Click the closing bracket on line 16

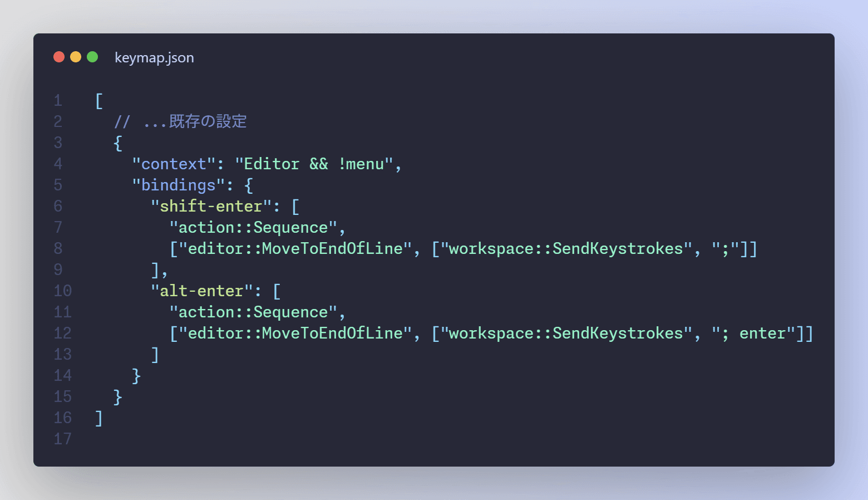tap(99, 418)
